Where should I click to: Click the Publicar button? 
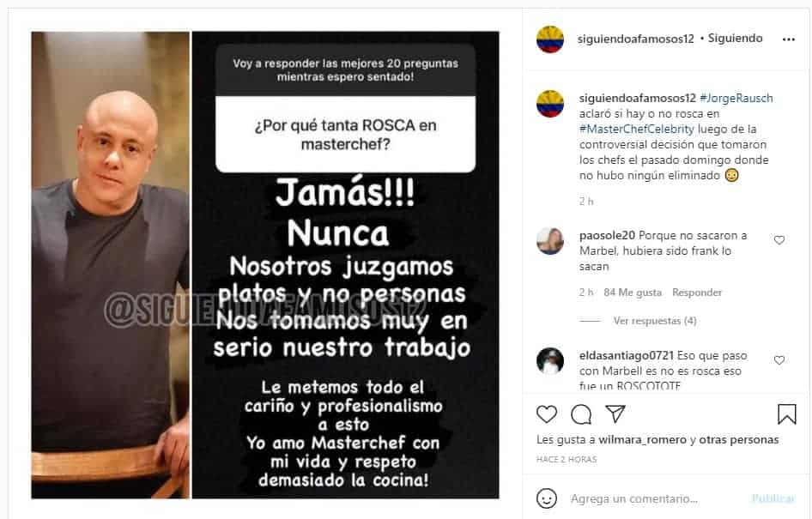pyautogui.click(x=773, y=498)
